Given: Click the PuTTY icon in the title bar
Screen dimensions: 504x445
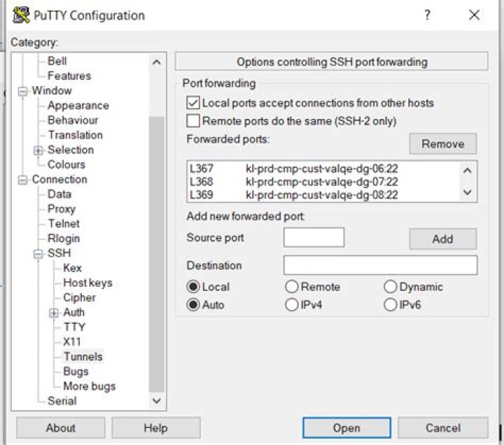Looking at the screenshot, I should coord(21,15).
